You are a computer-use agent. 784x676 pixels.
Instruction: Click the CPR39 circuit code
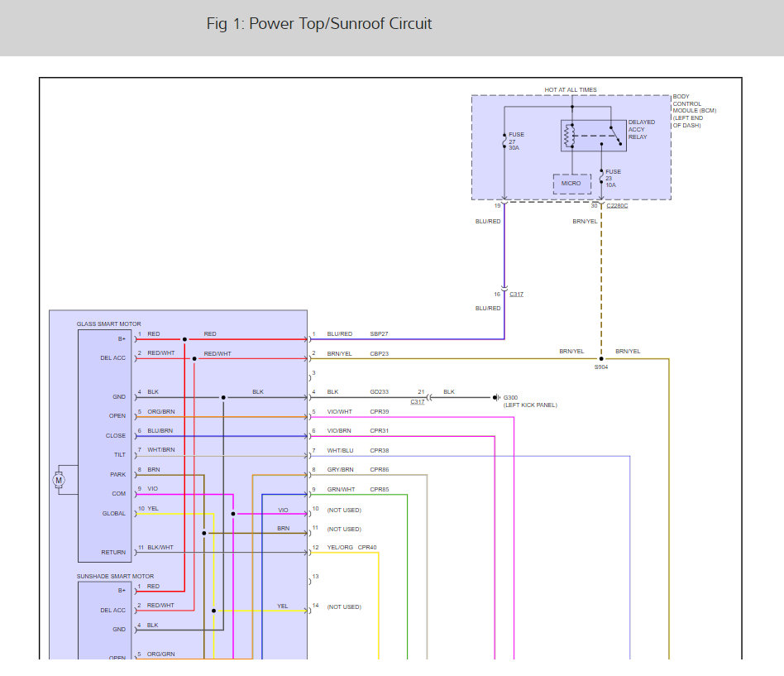pos(379,412)
